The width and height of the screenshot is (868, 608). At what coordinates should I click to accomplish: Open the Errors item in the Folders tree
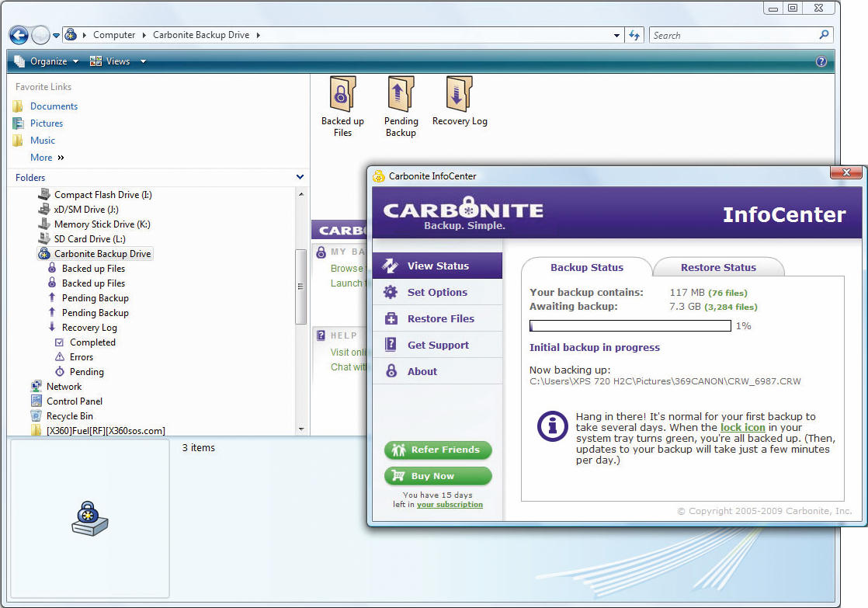(x=81, y=357)
